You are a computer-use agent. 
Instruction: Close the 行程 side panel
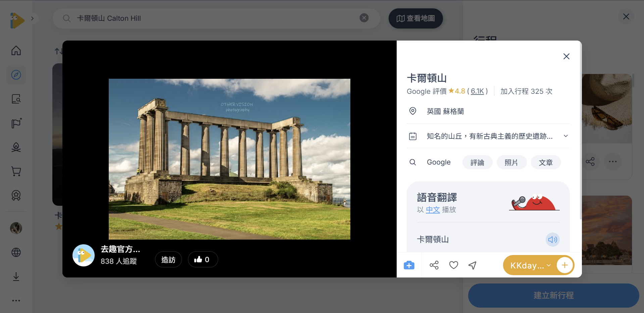[626, 17]
